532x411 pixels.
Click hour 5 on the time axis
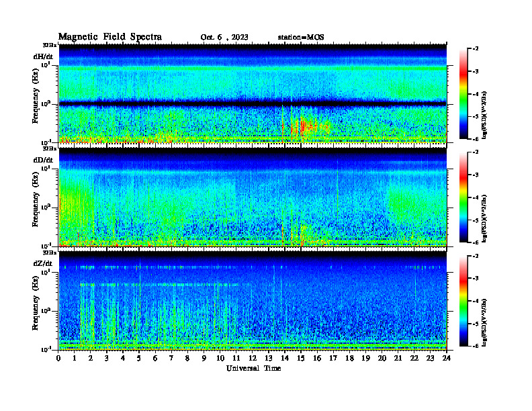coord(139,358)
